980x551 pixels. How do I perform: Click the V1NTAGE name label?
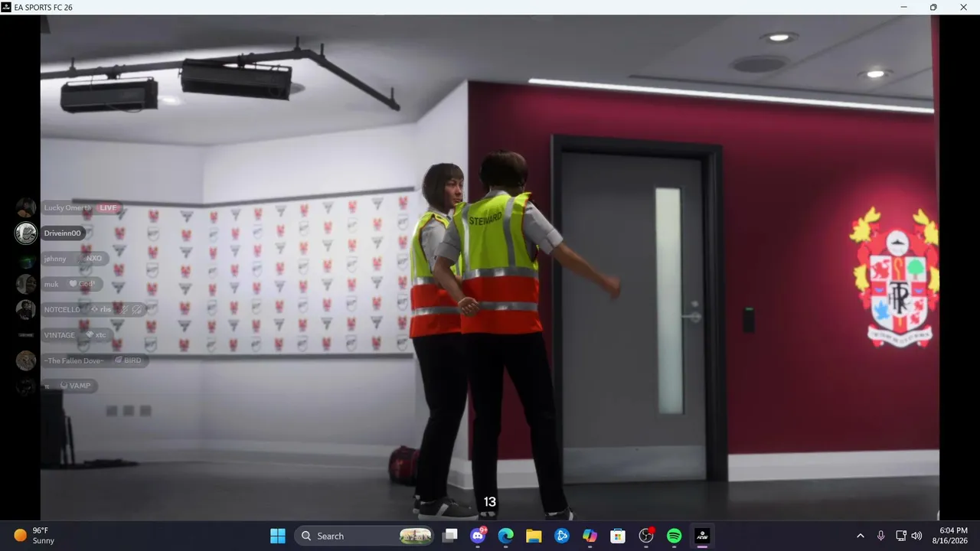point(60,334)
